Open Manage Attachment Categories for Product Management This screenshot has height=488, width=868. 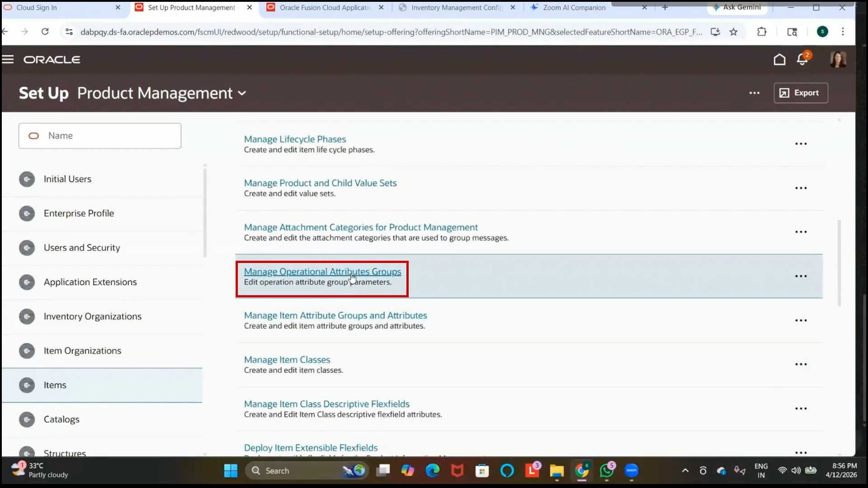point(361,227)
